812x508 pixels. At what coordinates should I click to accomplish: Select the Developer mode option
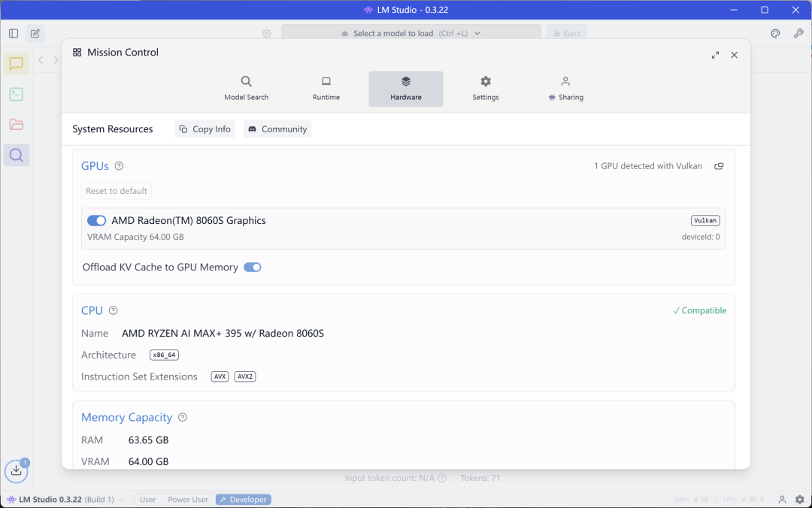(244, 499)
